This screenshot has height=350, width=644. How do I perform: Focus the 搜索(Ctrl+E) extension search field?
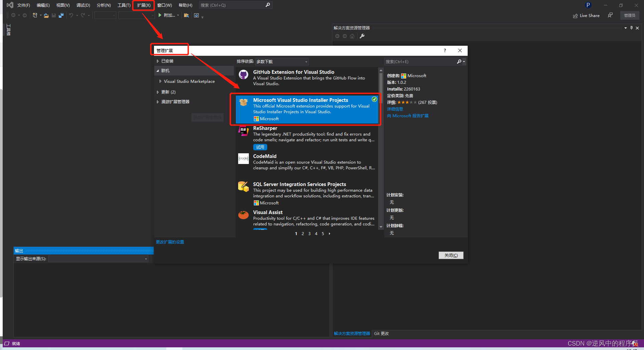pyautogui.click(x=421, y=61)
